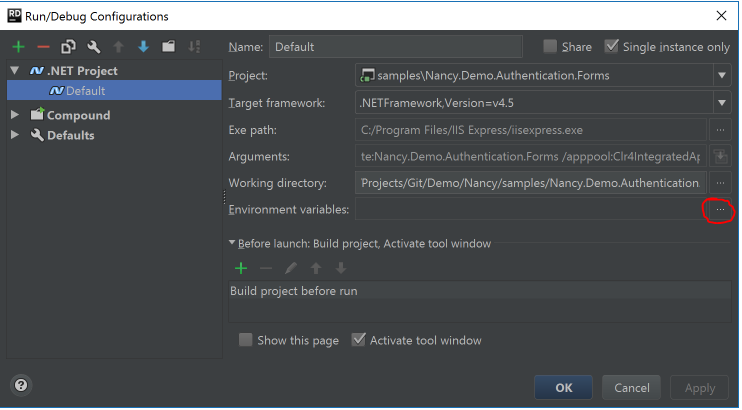Remove the configuration with the red minus icon
Viewport: 742px width, 410px height.
pyautogui.click(x=43, y=46)
